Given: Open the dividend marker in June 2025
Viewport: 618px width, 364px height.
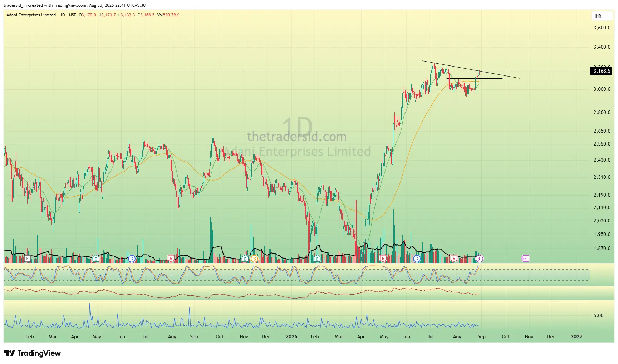Looking at the screenshot, I should [132, 259].
